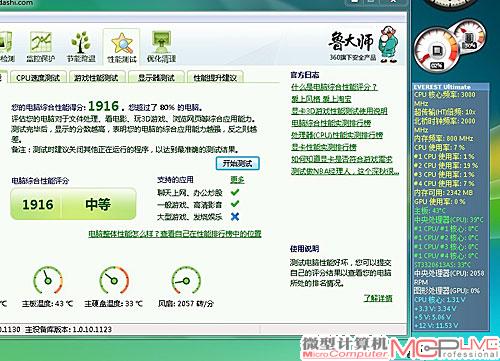The width and height of the screenshot is (500, 361).
Task: Click the motherboard temperature gauge
Action: (48, 280)
